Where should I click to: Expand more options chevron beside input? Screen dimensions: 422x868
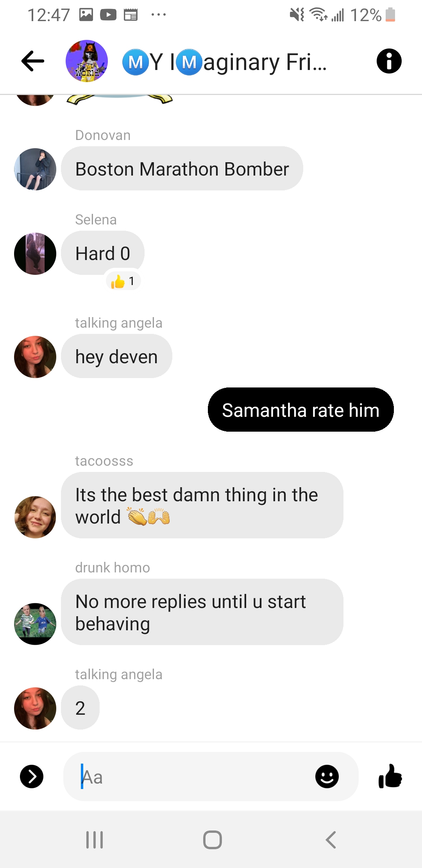[32, 777]
